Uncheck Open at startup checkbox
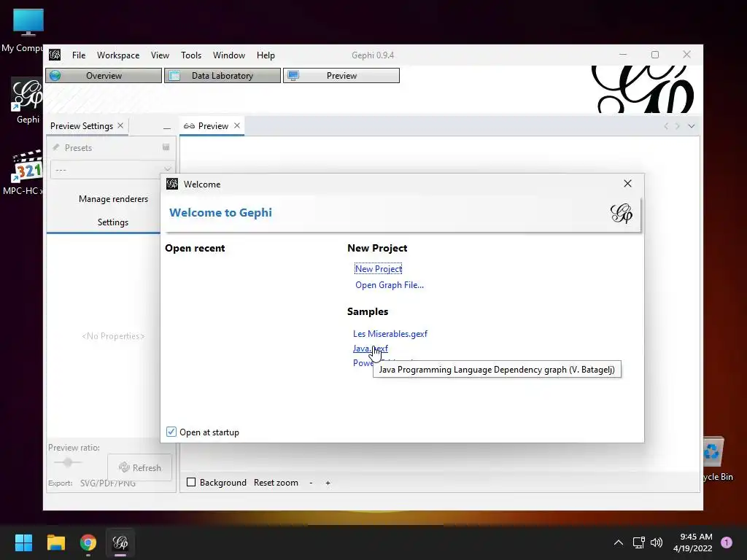The width and height of the screenshot is (747, 560). 171,432
